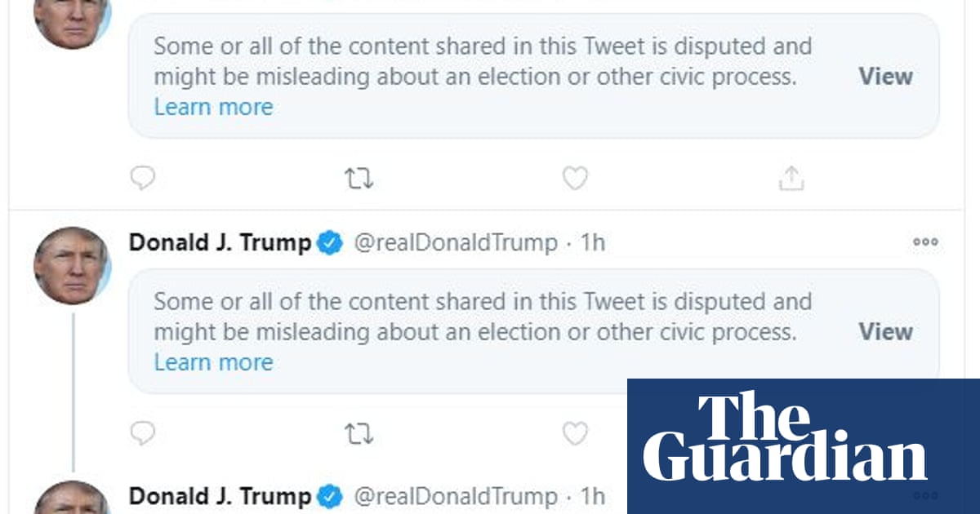Click the reply bubble on the second tweet

click(x=143, y=433)
